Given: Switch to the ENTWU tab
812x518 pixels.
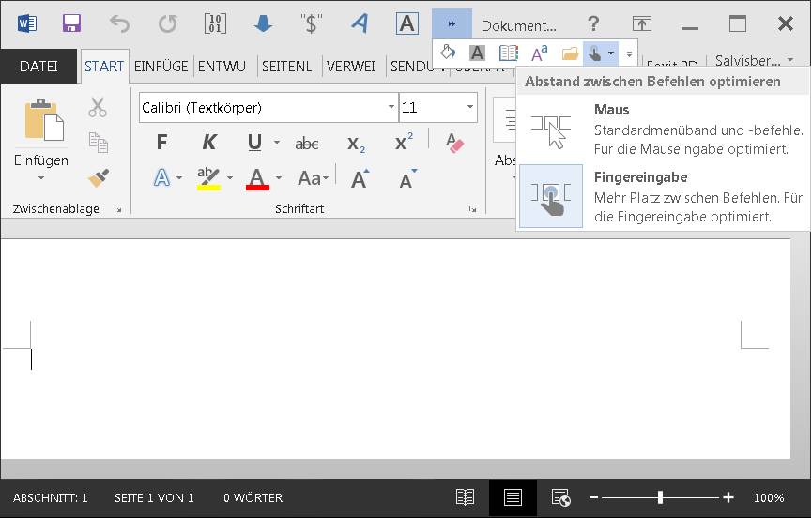Looking at the screenshot, I should point(222,67).
